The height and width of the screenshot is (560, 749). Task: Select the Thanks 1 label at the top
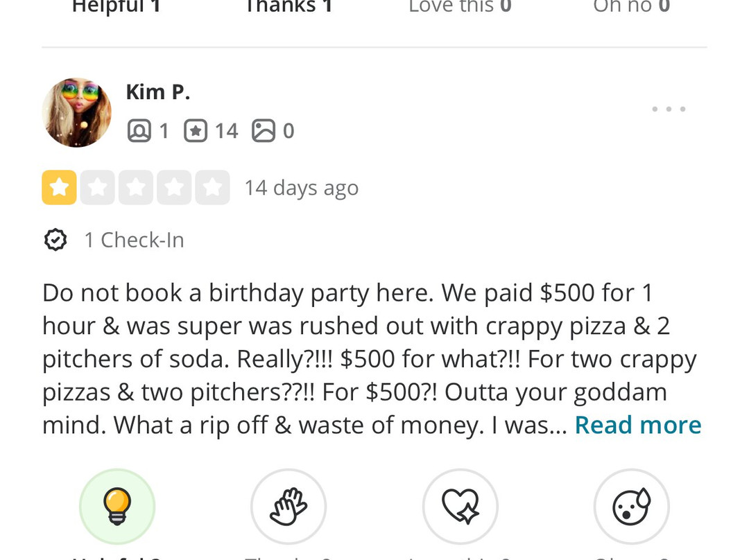pos(289,7)
